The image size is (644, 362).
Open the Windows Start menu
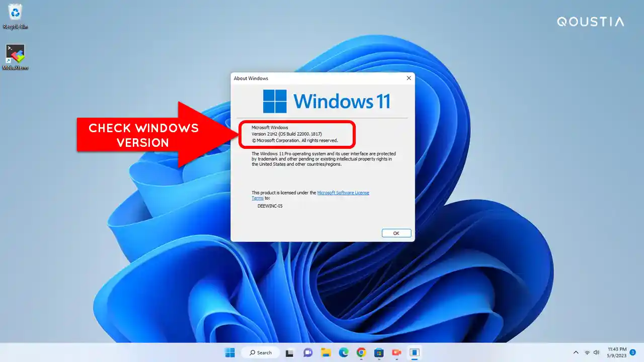coord(230,352)
